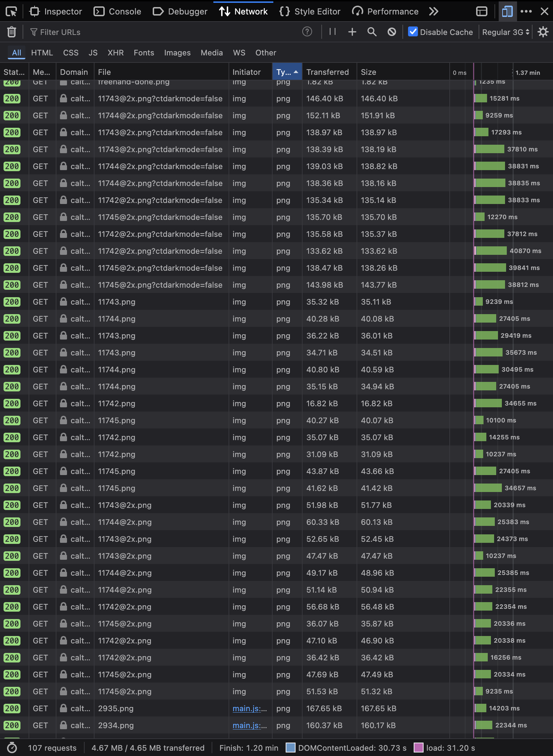Image resolution: width=553 pixels, height=756 pixels.
Task: Pause network recording
Action: [x=332, y=32]
